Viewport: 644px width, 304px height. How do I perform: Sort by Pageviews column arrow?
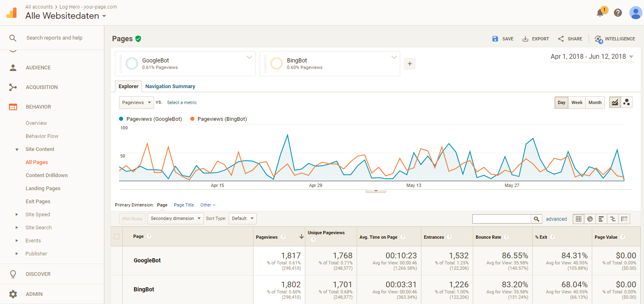302,237
